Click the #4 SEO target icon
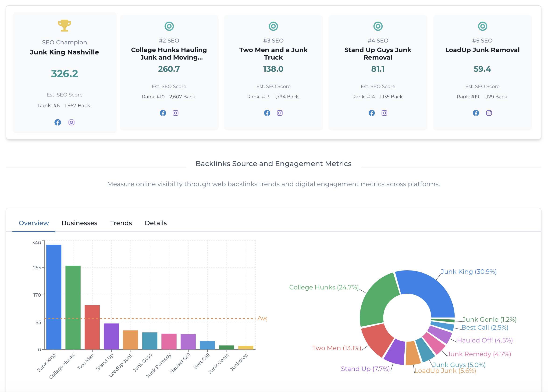 (378, 26)
